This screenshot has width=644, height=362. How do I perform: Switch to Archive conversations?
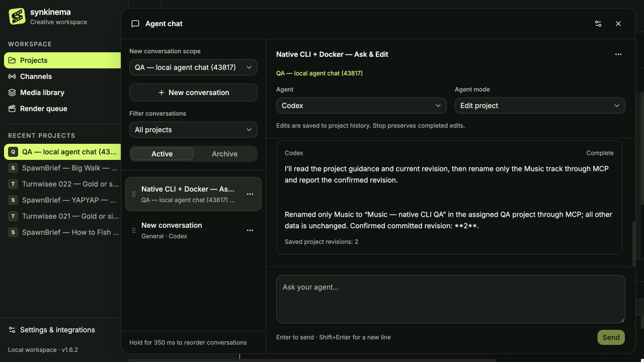click(x=224, y=154)
